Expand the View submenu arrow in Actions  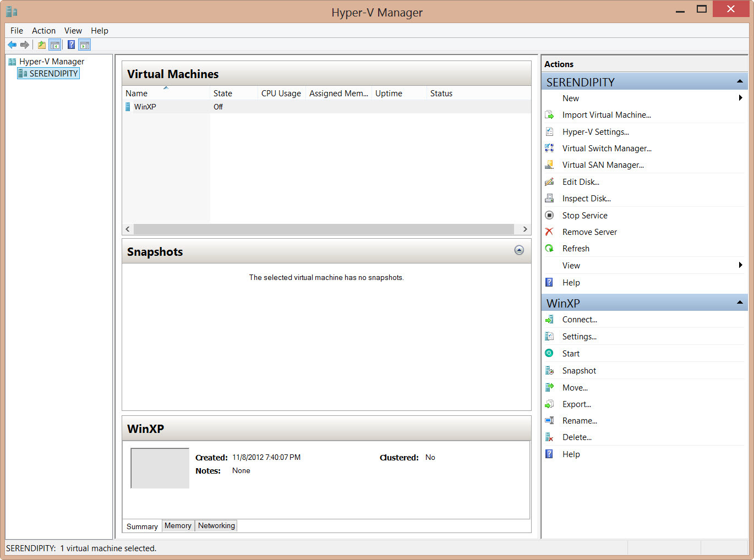click(741, 265)
